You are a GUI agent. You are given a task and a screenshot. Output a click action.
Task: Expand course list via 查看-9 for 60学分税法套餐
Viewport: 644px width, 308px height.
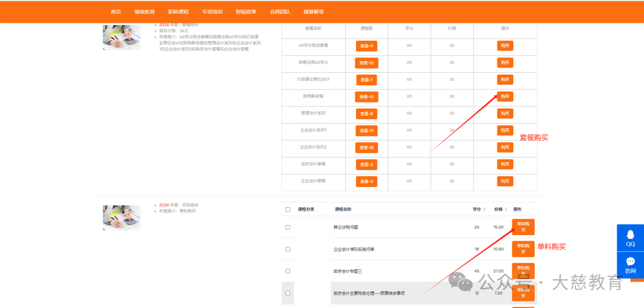click(366, 46)
